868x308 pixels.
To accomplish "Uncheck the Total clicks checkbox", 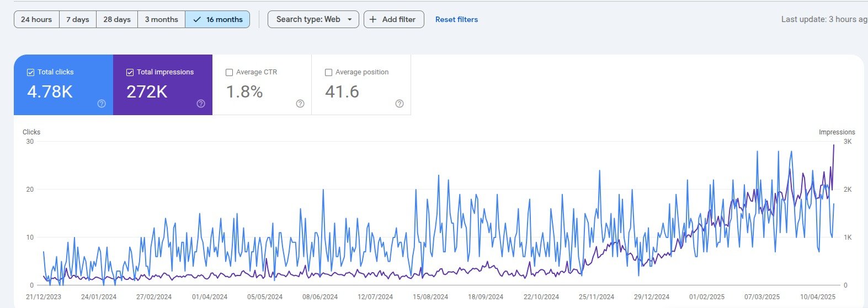I will (30, 72).
